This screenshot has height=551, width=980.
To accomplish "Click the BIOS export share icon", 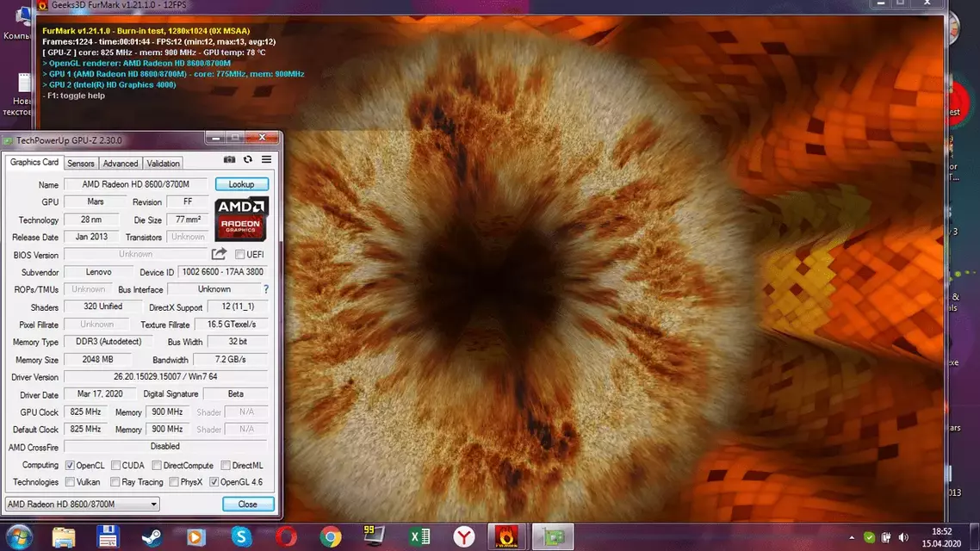I will click(219, 254).
